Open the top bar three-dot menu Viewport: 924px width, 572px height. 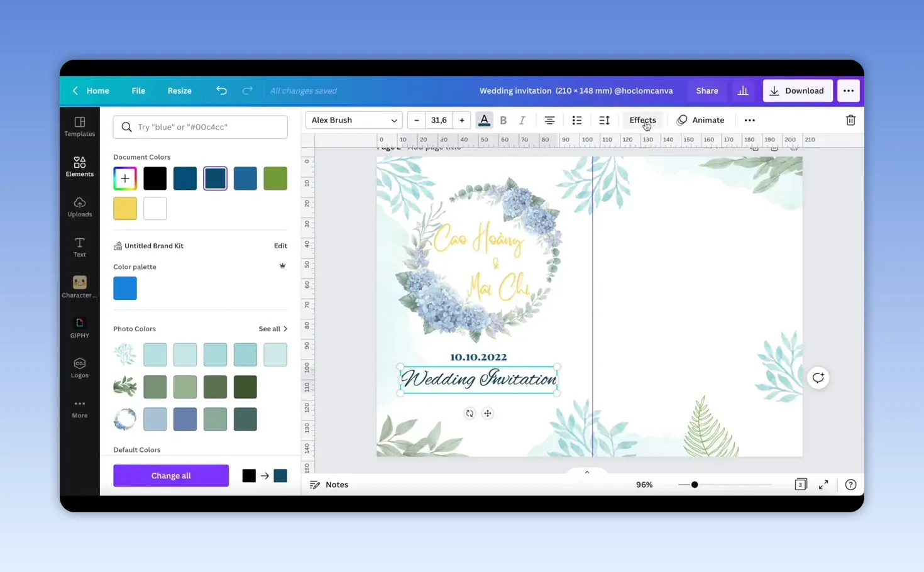pyautogui.click(x=849, y=91)
